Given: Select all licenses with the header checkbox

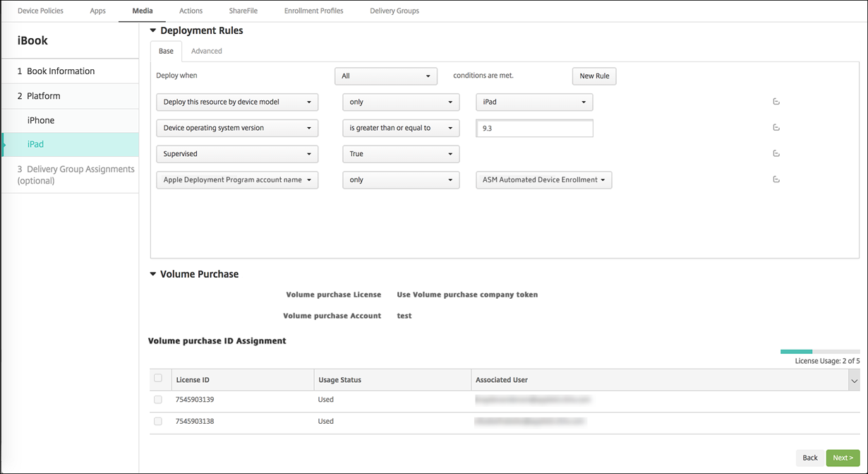Looking at the screenshot, I should tap(158, 379).
